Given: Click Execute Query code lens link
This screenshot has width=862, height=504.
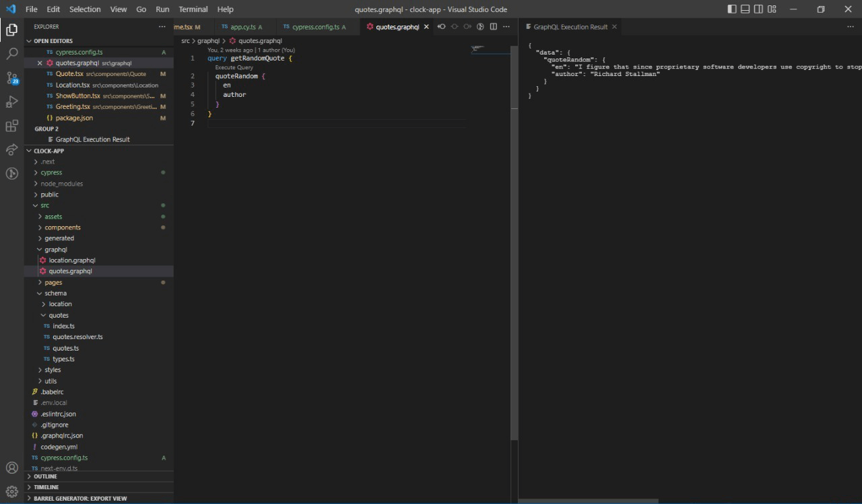Looking at the screenshot, I should click(234, 67).
